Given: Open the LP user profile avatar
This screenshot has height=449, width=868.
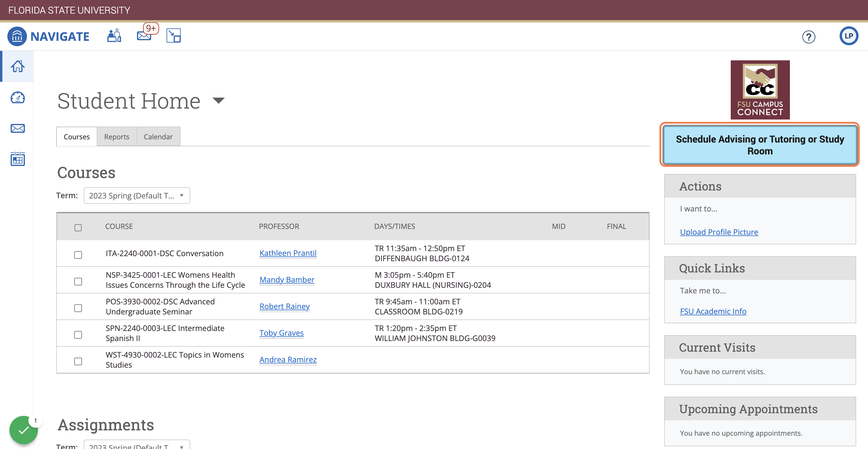Looking at the screenshot, I should pyautogui.click(x=849, y=36).
